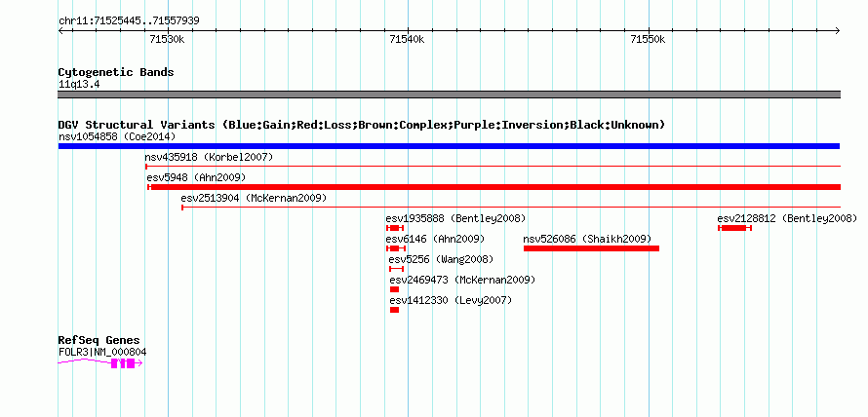Click the left arrowhead of the ruler
Screen dimensions: 868x417
(x=60, y=31)
